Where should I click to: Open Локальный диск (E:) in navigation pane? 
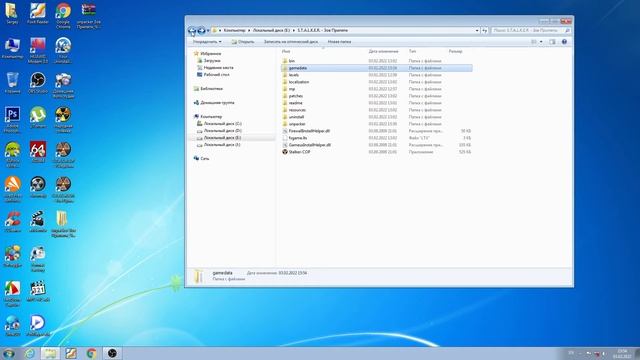click(x=222, y=138)
